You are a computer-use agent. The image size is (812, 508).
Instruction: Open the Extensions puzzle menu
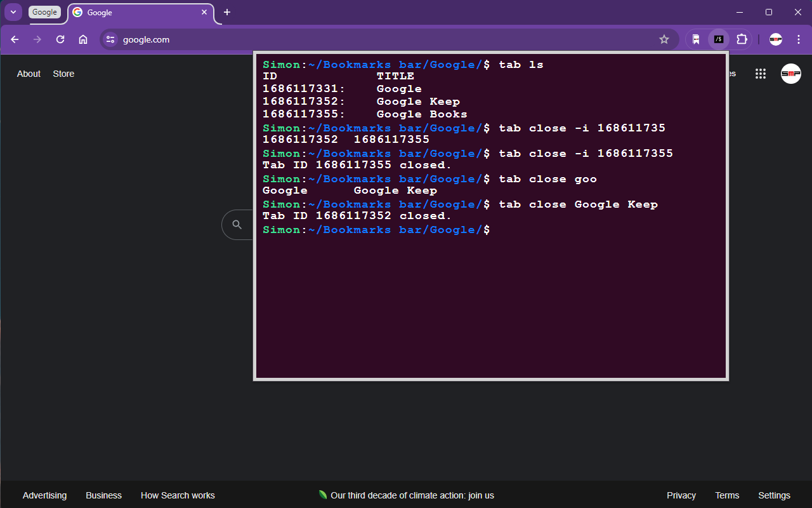pyautogui.click(x=742, y=39)
